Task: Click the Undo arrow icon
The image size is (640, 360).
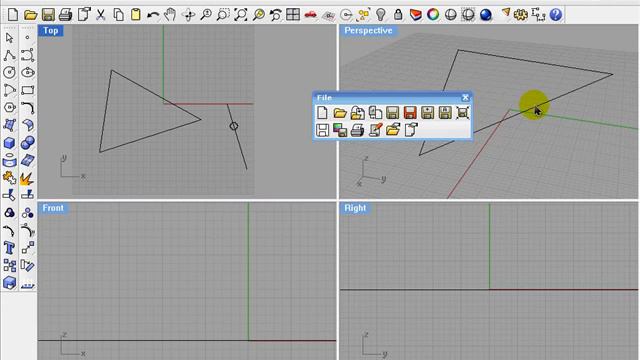Action: point(153,15)
